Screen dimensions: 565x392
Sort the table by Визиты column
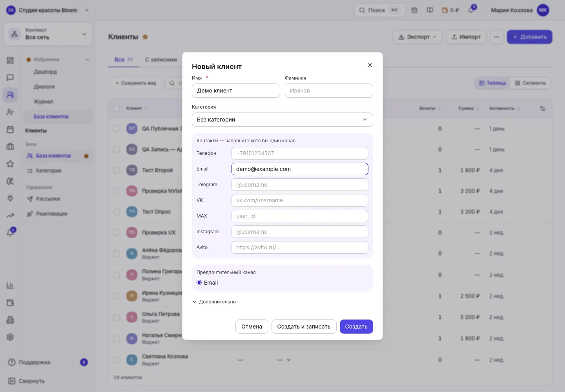tap(430, 108)
